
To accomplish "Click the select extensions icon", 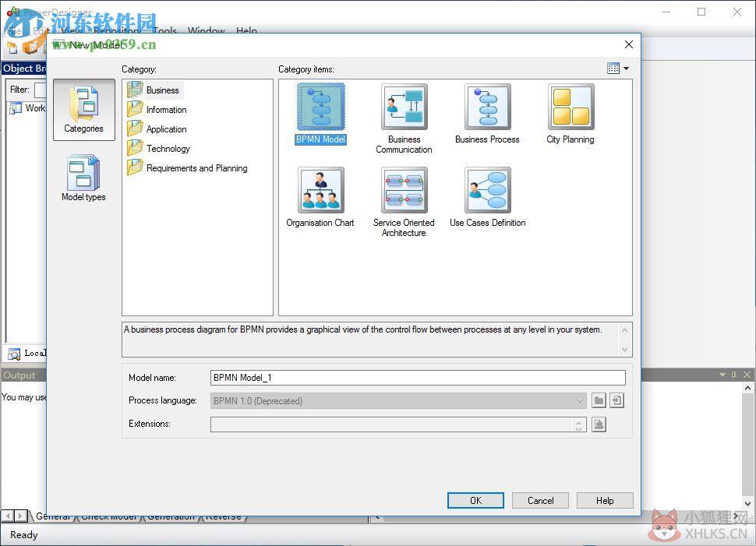I will pyautogui.click(x=599, y=424).
